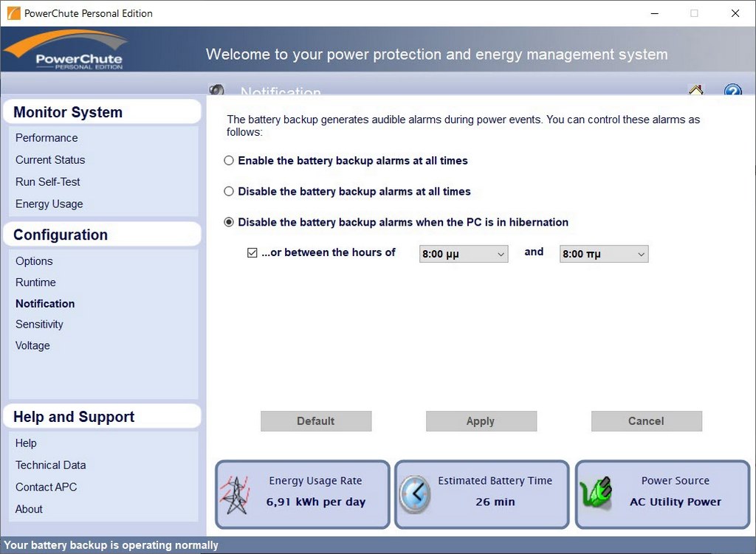Click the Monitor System header
Screen dimensions: 756x554
[x=102, y=112]
